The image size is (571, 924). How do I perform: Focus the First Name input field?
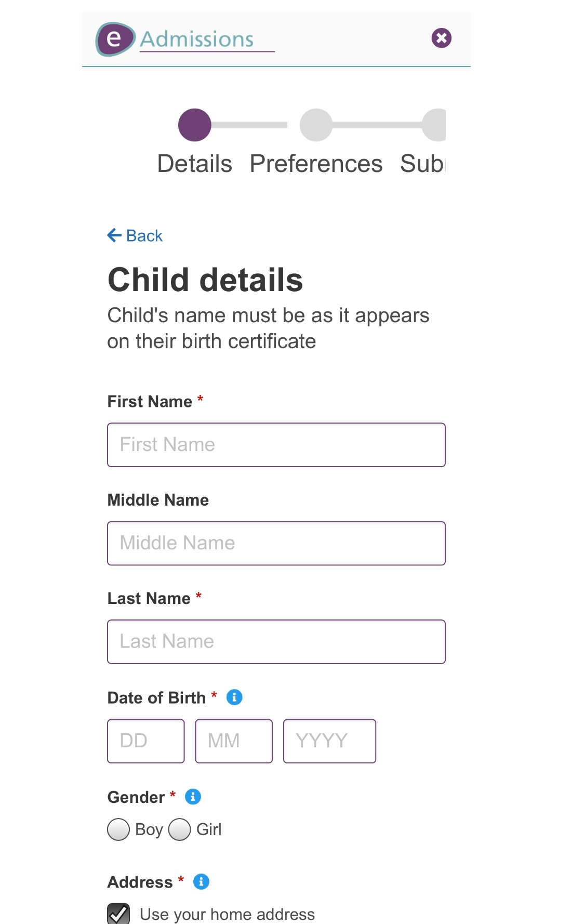[x=276, y=445]
